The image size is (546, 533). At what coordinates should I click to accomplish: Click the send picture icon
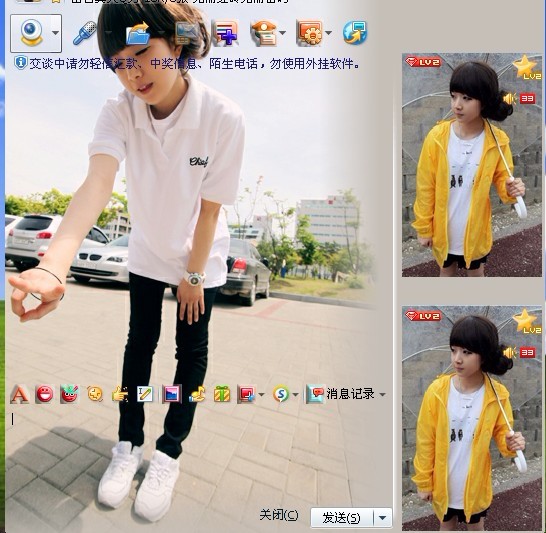tap(172, 394)
